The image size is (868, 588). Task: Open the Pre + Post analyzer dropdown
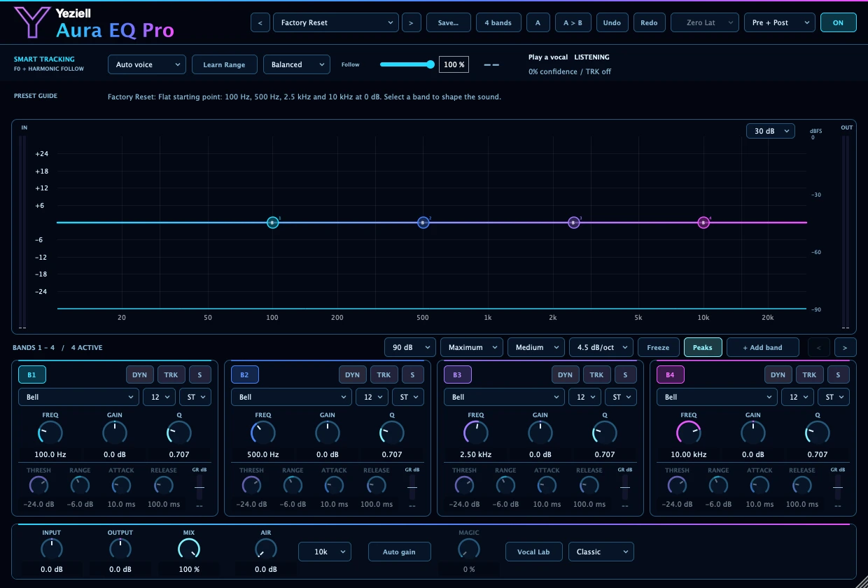click(779, 22)
